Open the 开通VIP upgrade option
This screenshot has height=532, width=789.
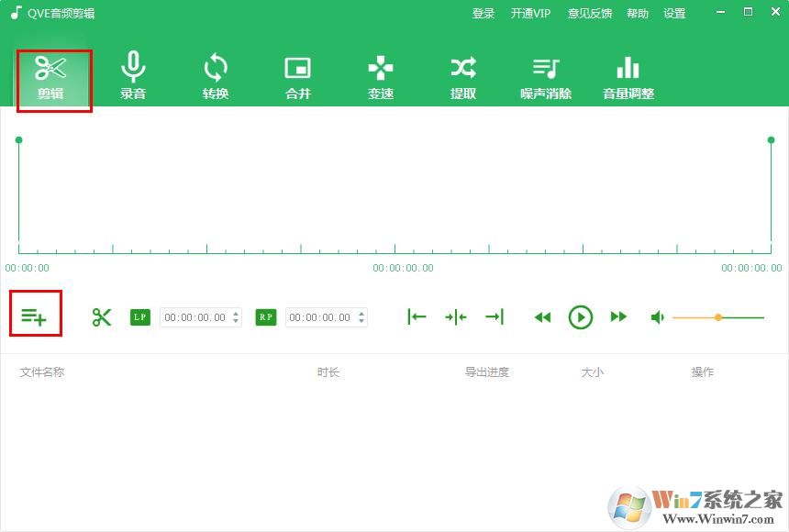[x=530, y=13]
